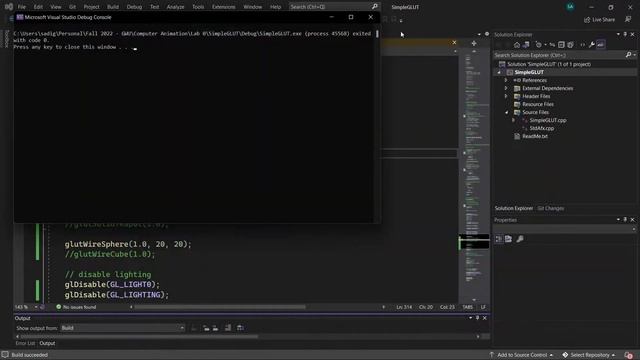Click Switch Views icon in Solution Explorer toolbar
640x360 pixels.
526,45
